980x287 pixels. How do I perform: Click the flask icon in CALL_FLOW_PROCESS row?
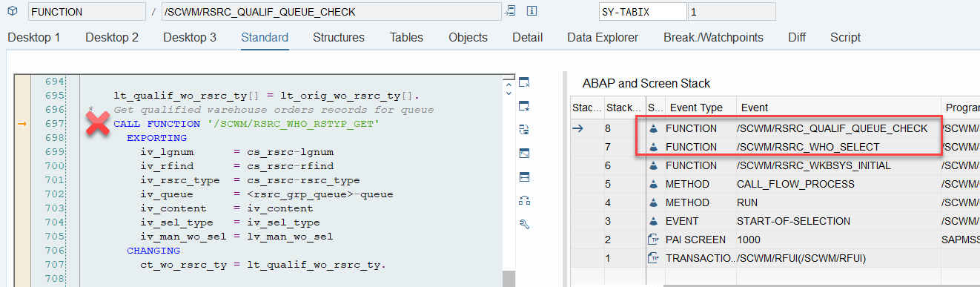click(x=653, y=184)
